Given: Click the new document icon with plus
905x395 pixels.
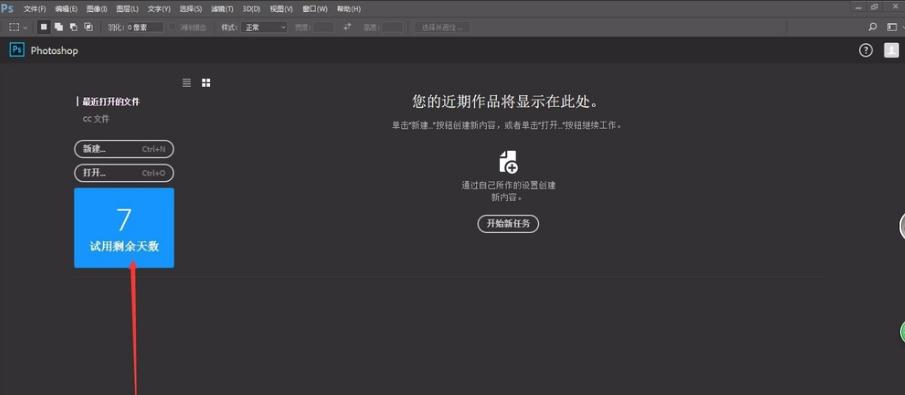Looking at the screenshot, I should pos(508,162).
